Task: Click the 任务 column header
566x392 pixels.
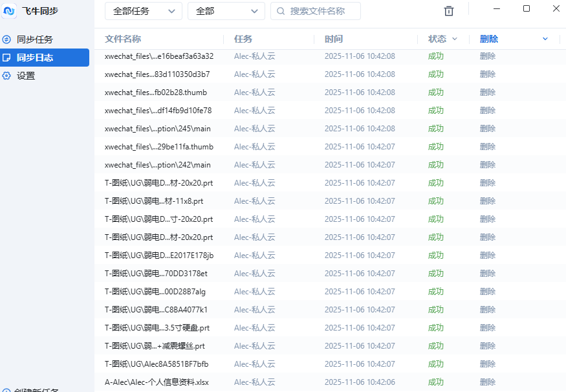Action: click(x=243, y=39)
